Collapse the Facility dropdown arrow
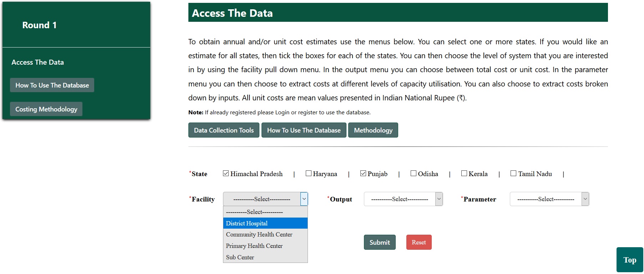Image resolution: width=644 pixels, height=274 pixels. [304, 199]
